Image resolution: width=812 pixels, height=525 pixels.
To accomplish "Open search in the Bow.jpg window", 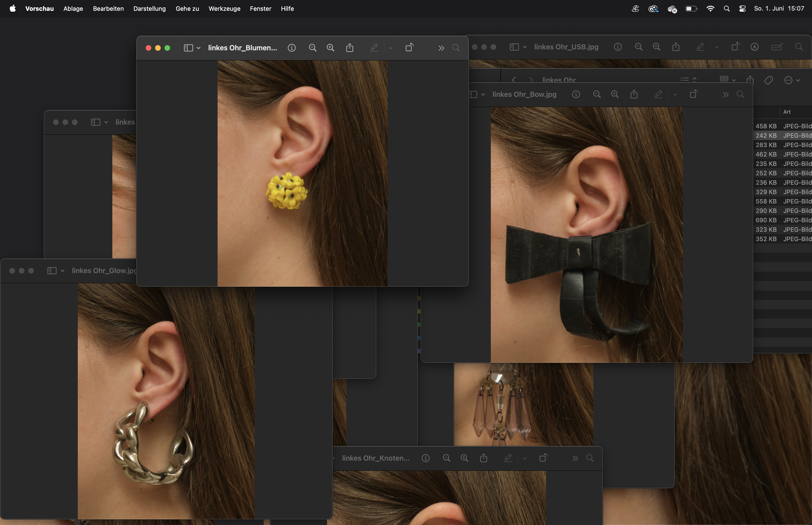I will tap(740, 94).
